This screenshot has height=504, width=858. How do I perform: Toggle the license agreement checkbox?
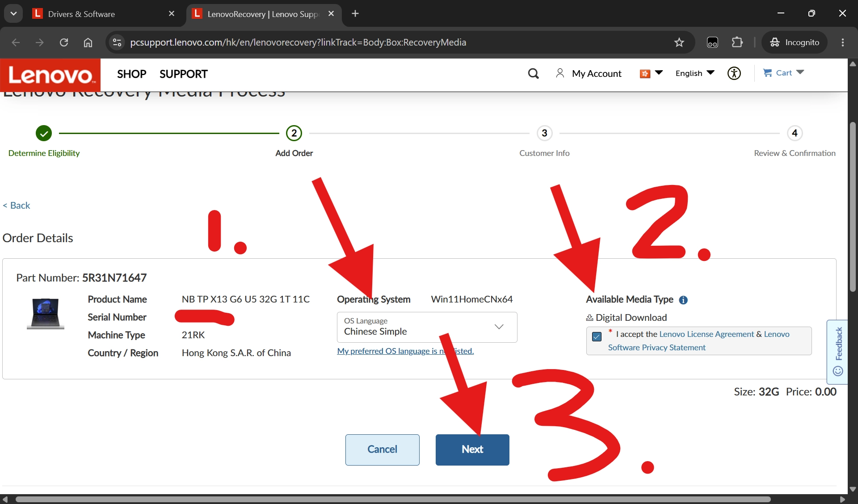click(x=597, y=336)
